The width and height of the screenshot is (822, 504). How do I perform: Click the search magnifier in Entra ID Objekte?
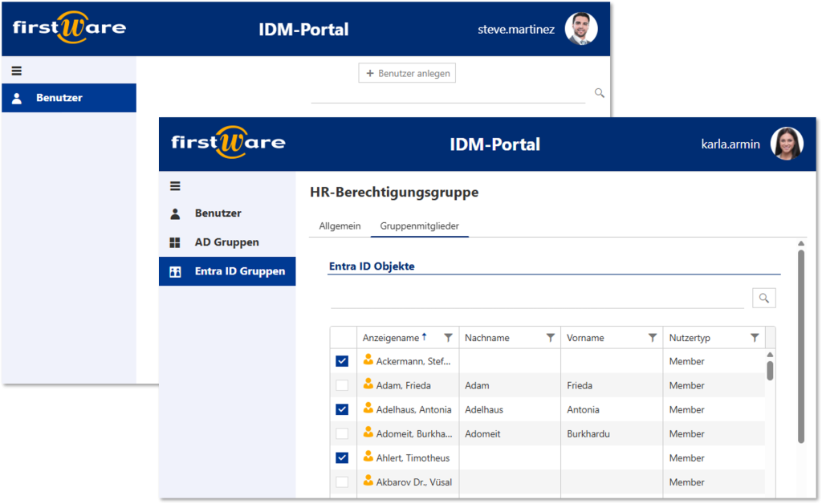763,297
